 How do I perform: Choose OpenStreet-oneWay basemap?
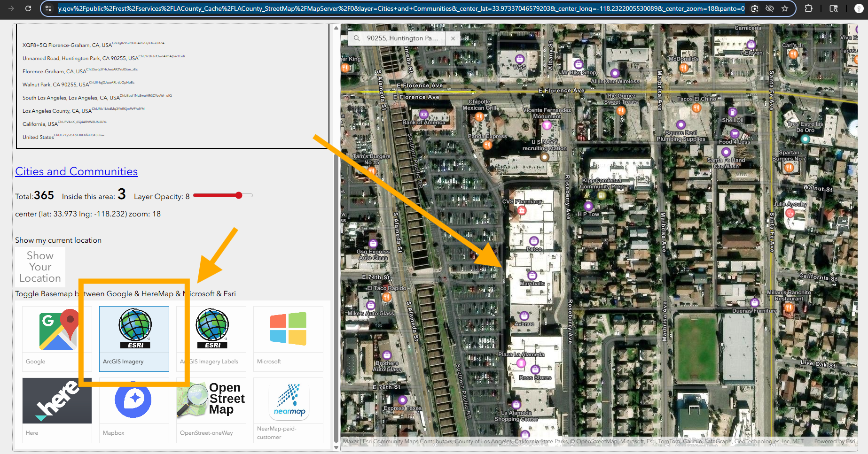pyautogui.click(x=211, y=410)
